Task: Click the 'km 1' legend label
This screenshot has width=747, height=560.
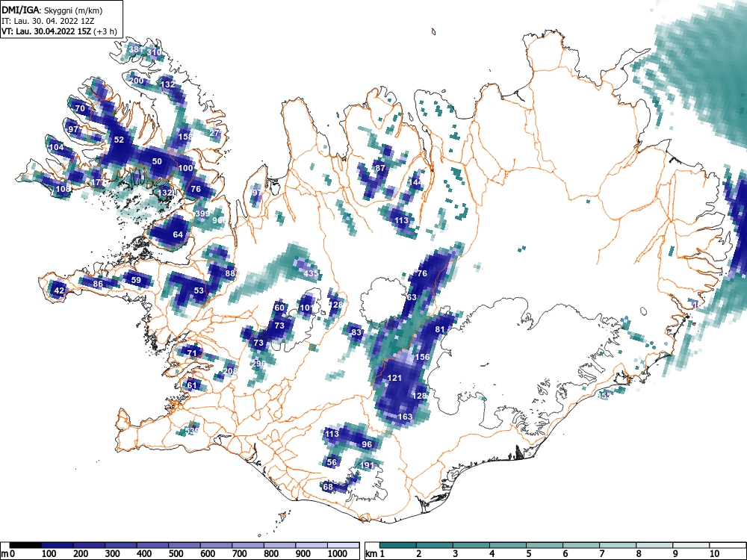Action: click(x=375, y=554)
